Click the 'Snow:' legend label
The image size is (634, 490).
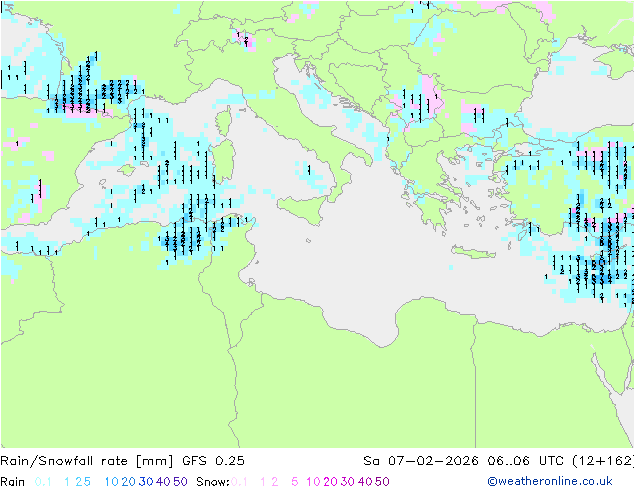coord(213,482)
